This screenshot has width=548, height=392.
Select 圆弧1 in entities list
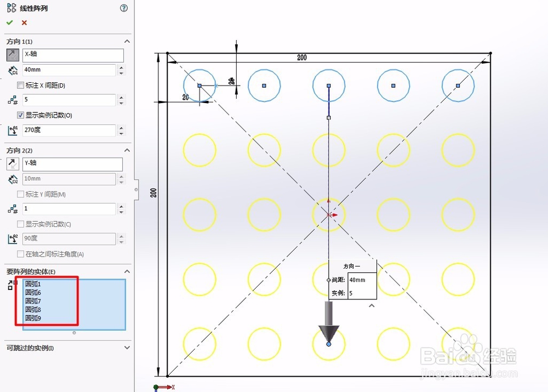click(33, 284)
